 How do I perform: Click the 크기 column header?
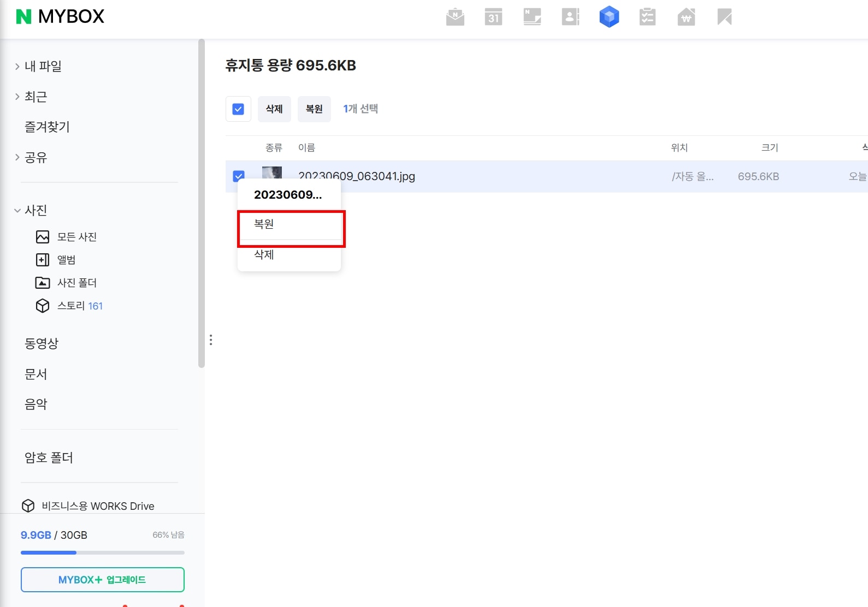[x=770, y=148]
